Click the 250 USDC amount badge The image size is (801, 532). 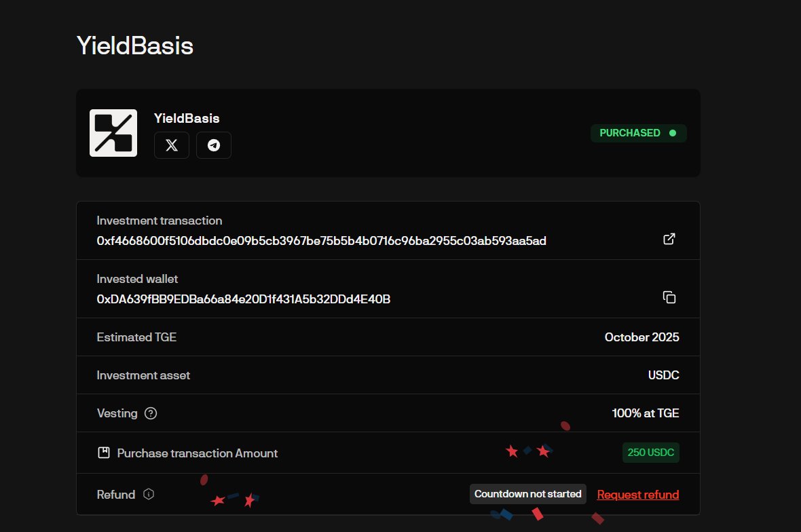651,453
